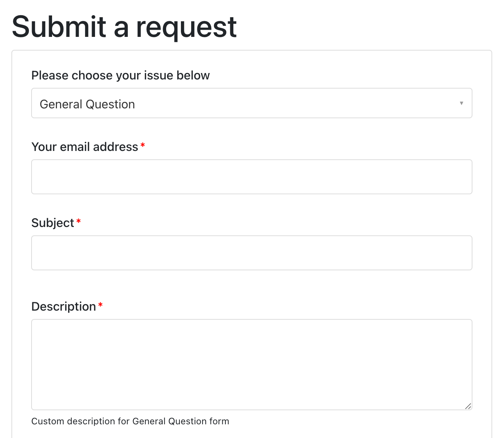Click the red asterisk beside Description
This screenshot has width=504, height=438.
pyautogui.click(x=100, y=305)
